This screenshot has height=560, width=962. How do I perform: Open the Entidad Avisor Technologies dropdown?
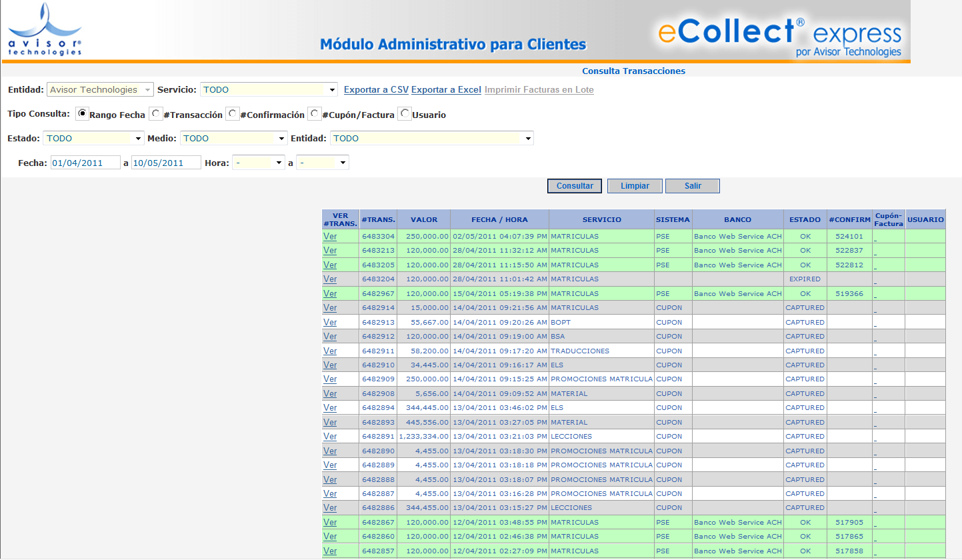pyautogui.click(x=100, y=89)
